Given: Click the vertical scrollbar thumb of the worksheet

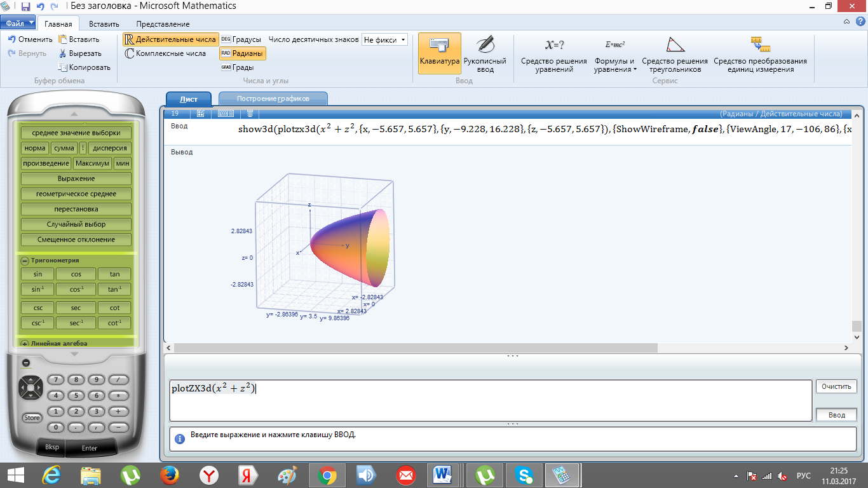Looking at the screenshot, I should coord(856,327).
